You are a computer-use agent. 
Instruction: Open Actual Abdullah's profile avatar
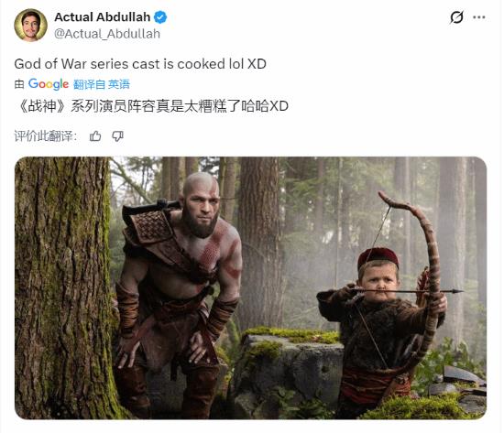coord(31,25)
